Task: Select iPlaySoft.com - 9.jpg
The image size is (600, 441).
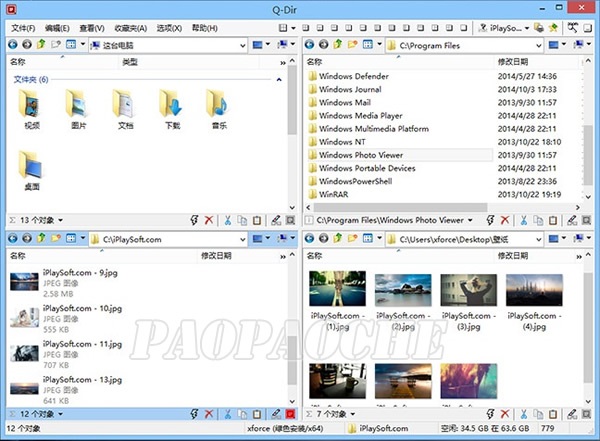Action: click(64, 283)
